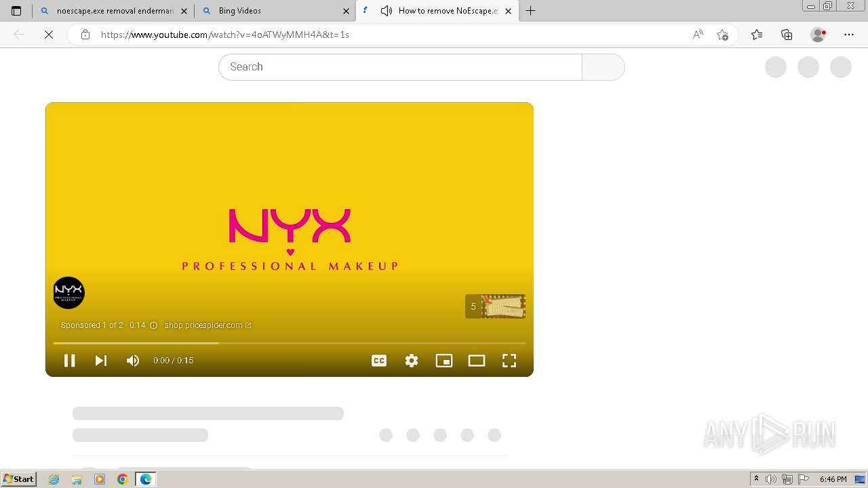
Task: Show hidden tray icons
Action: click(x=756, y=479)
